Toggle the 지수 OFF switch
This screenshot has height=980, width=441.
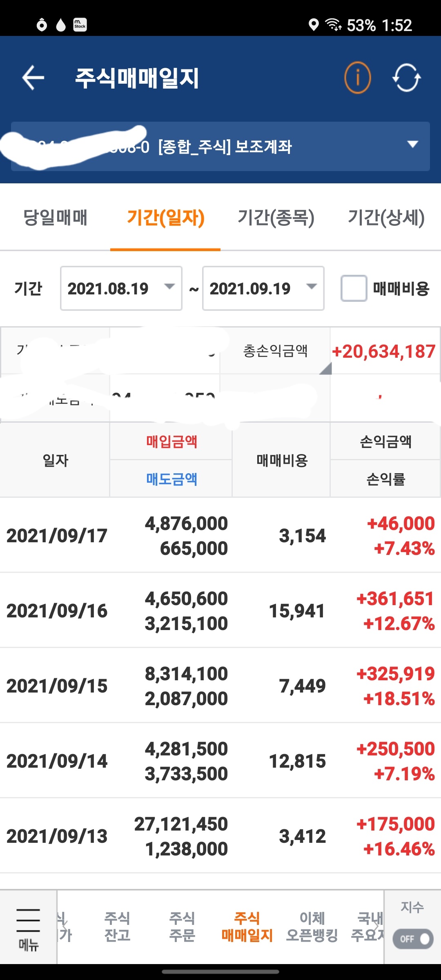(x=413, y=939)
